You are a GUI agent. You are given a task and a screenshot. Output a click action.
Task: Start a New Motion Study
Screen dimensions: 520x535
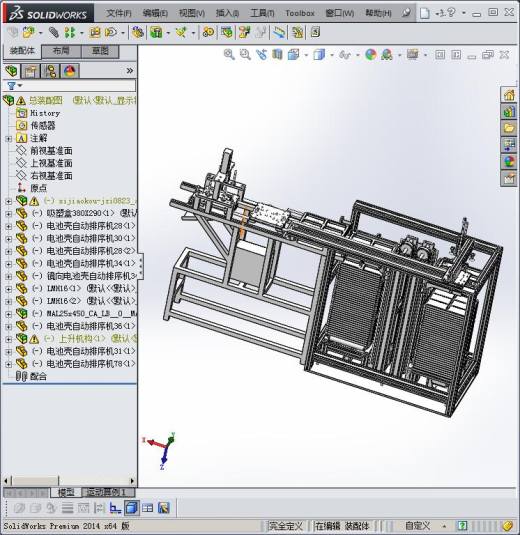[x=208, y=33]
